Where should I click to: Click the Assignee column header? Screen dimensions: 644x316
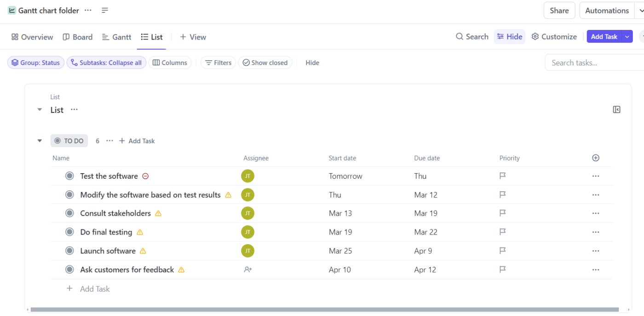(x=256, y=158)
